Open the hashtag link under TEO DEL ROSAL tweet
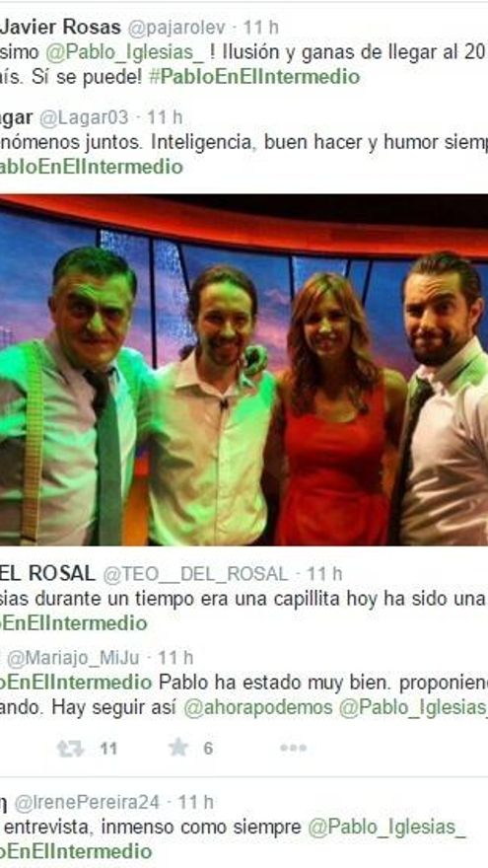 point(74,622)
